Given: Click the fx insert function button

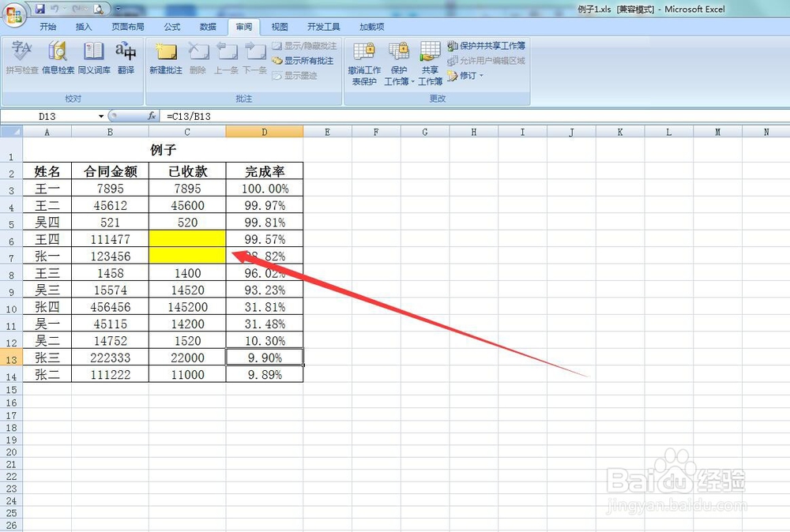Looking at the screenshot, I should point(152,116).
